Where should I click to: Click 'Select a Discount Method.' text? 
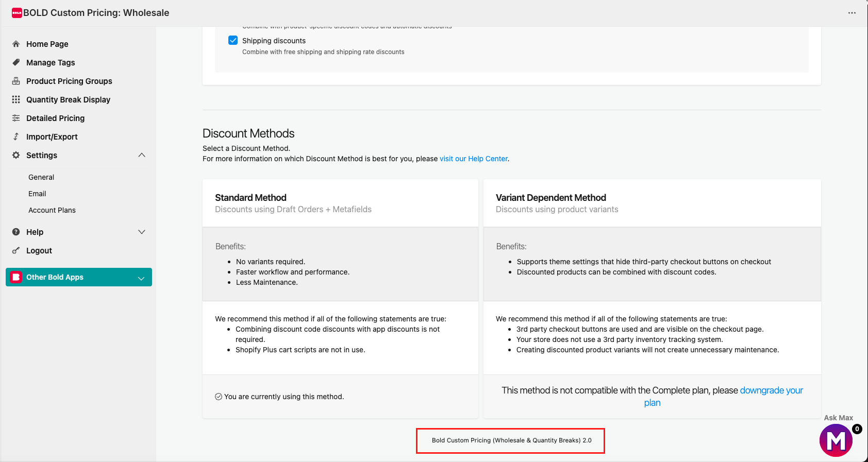coord(246,148)
